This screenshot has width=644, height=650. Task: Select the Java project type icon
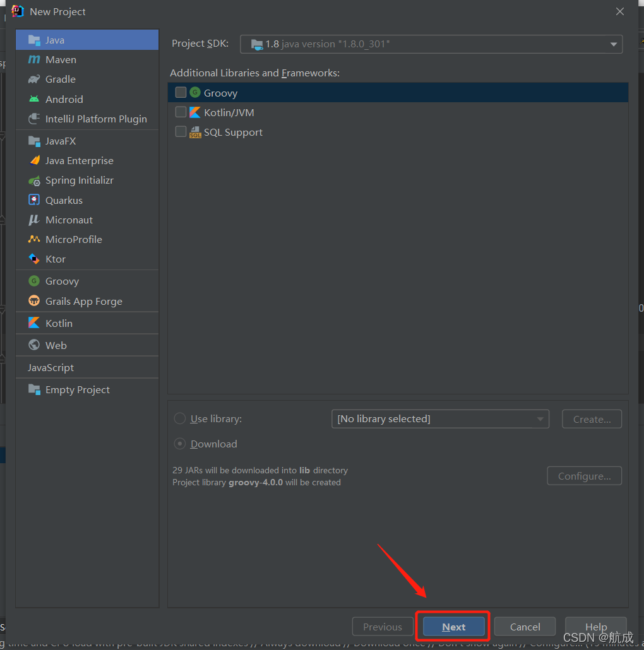[34, 40]
